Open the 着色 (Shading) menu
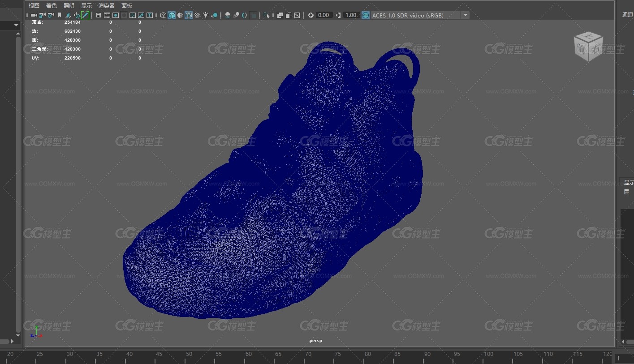The width and height of the screenshot is (634, 364). [x=52, y=5]
